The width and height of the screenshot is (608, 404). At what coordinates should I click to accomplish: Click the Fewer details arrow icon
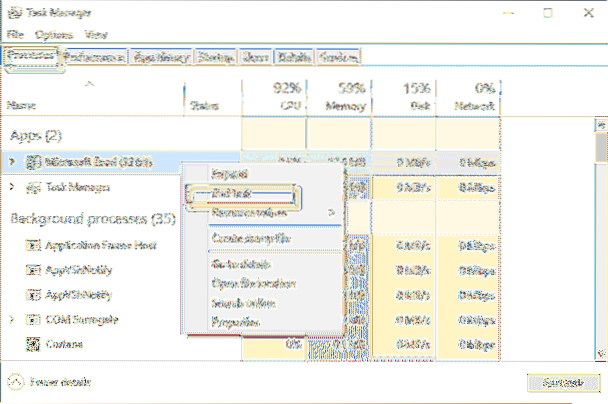pyautogui.click(x=16, y=382)
